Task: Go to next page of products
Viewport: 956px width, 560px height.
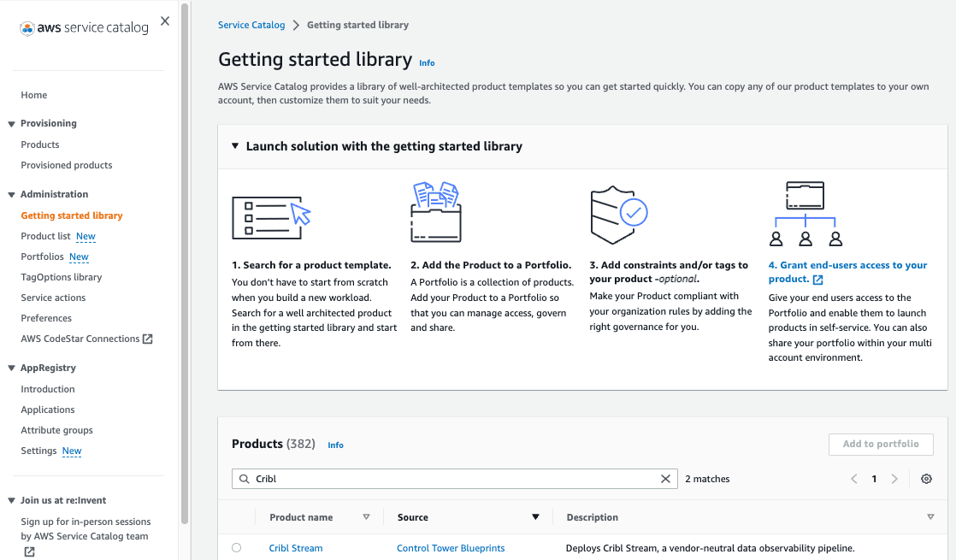Action: coord(894,479)
